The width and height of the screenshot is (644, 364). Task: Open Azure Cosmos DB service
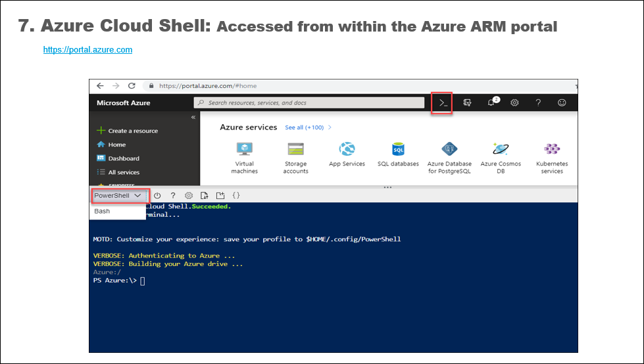(x=501, y=158)
